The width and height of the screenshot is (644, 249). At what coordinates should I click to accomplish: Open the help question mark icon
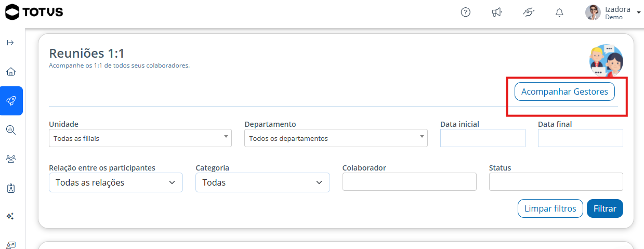[x=466, y=12]
